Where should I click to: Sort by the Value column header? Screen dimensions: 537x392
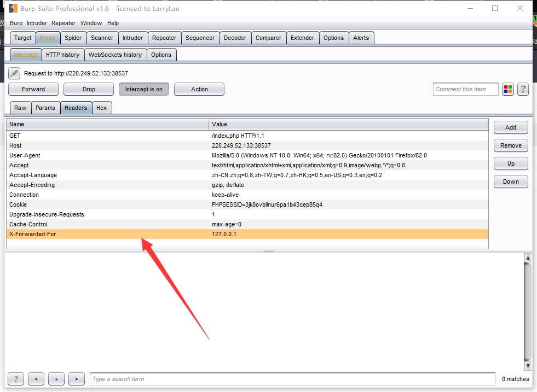tap(348, 124)
